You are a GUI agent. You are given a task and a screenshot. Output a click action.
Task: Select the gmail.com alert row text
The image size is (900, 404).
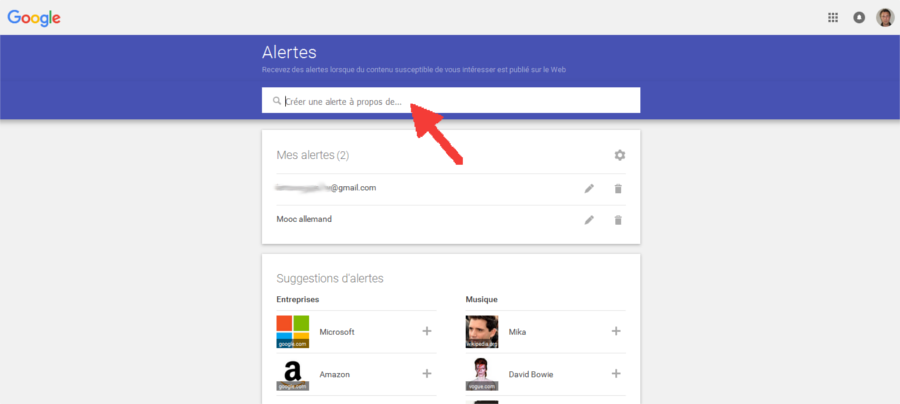pyautogui.click(x=326, y=188)
